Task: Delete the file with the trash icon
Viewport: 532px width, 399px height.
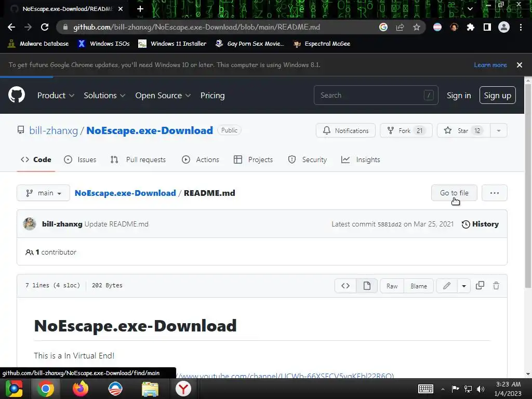Action: coord(496,286)
